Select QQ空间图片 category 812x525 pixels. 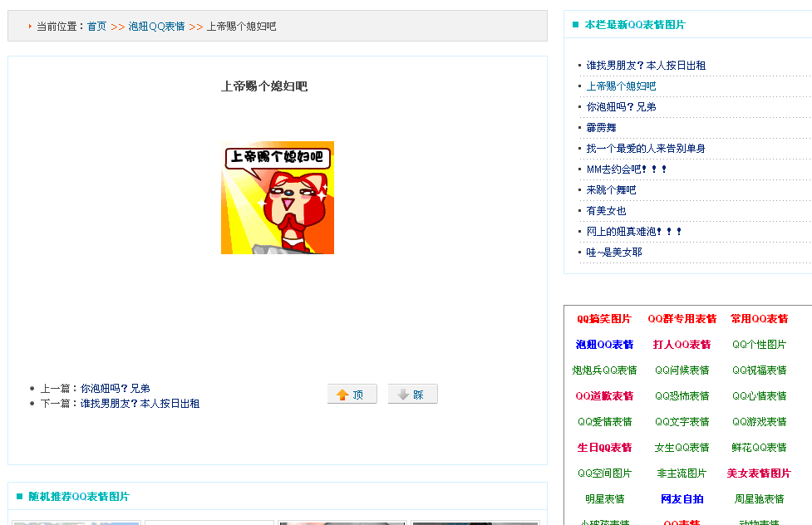pyautogui.click(x=604, y=473)
